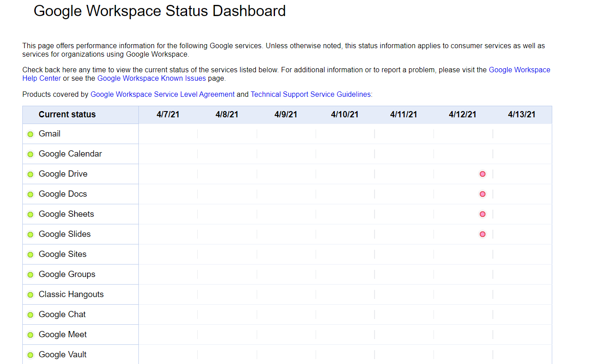Click the green status dot for Google Meet
Image resolution: width=600 pixels, height=364 pixels.
[x=30, y=335]
